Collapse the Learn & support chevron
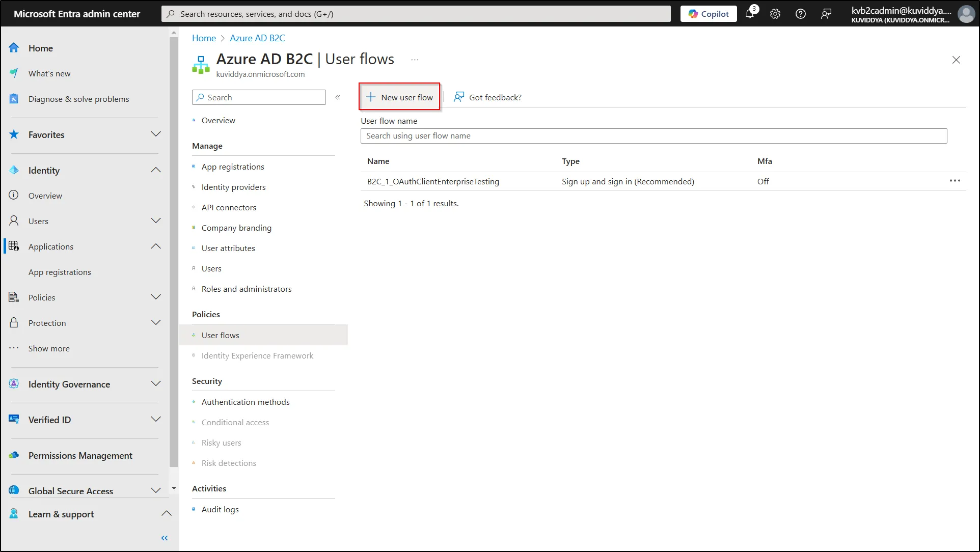 click(x=166, y=514)
